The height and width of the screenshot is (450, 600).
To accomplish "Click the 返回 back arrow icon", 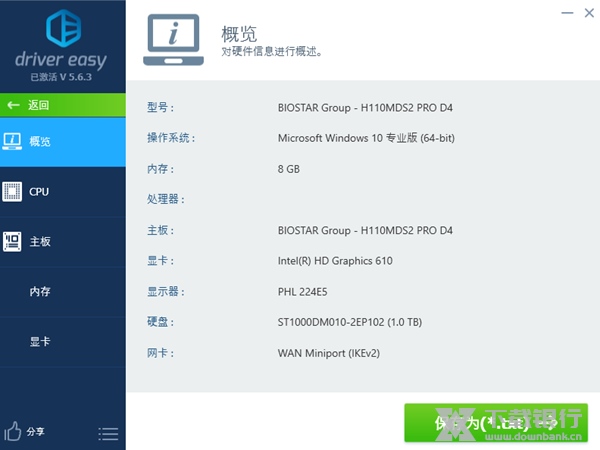I will pyautogui.click(x=13, y=105).
